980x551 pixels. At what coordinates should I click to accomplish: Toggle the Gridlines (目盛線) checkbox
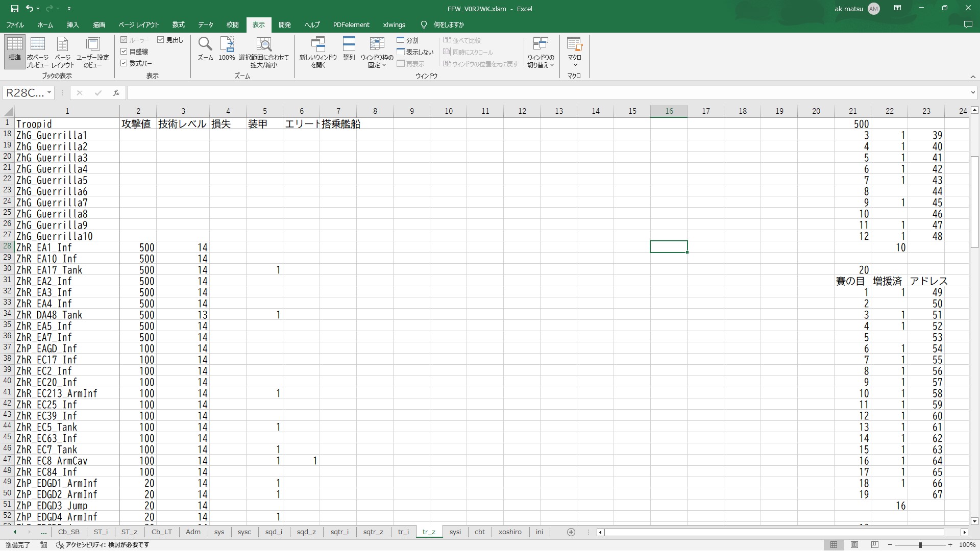(124, 52)
